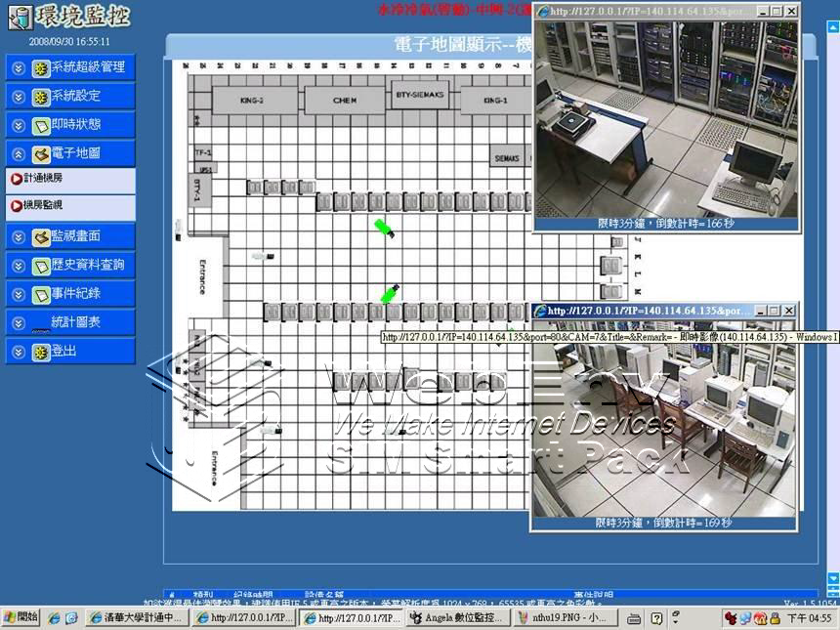Click the KING-1 block on the map
Screen dimensions: 840x630
coord(495,101)
